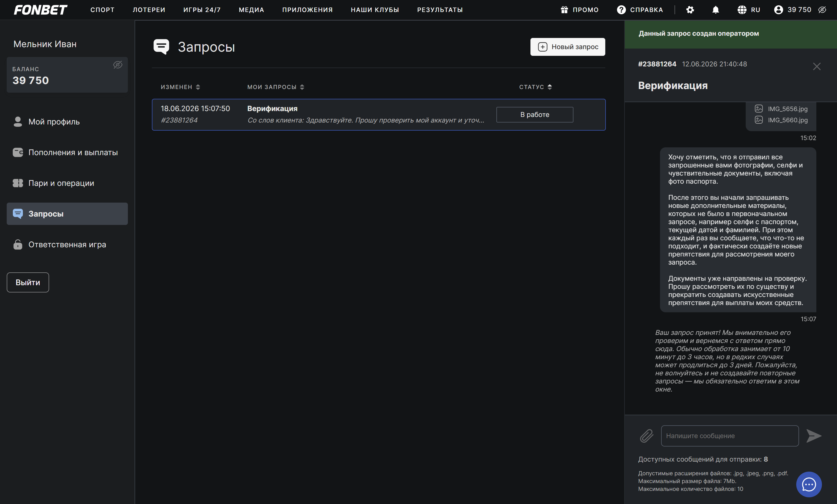This screenshot has height=504, width=837.
Task: Select the Верификация request row title
Action: (272, 108)
